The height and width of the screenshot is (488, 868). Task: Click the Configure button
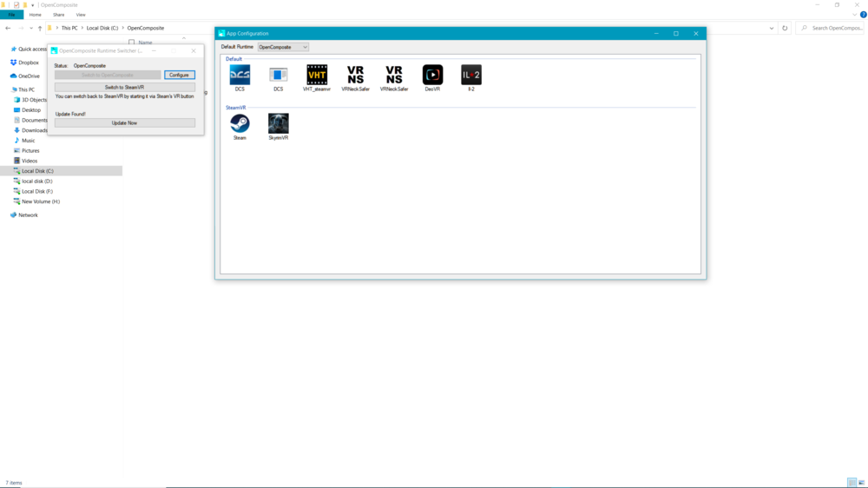click(180, 75)
